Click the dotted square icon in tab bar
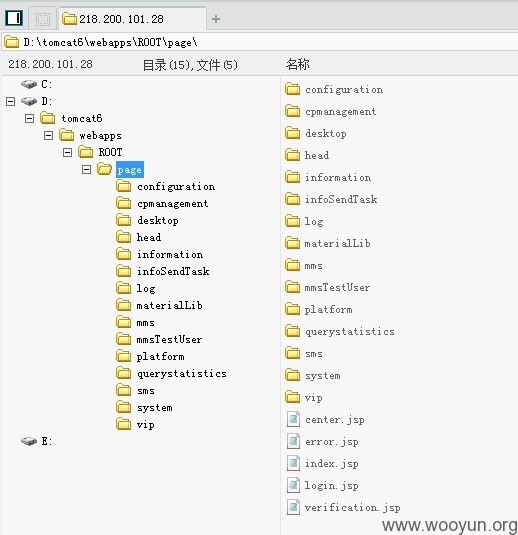Viewport: 518px width, 535px height. [x=43, y=19]
